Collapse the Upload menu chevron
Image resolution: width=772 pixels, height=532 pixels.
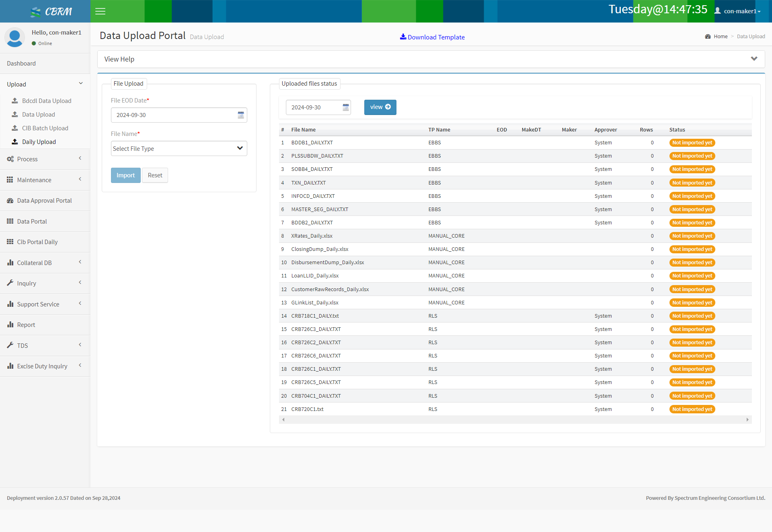coord(81,84)
